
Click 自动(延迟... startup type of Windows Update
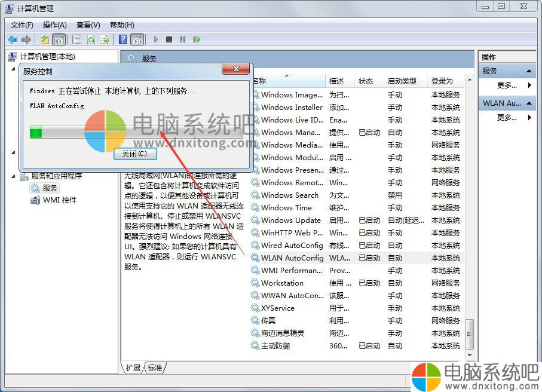406,220
